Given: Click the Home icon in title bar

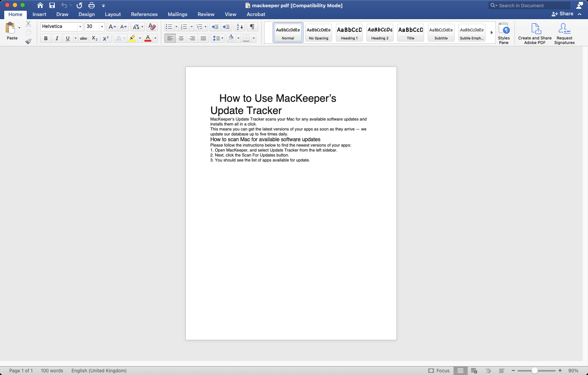Looking at the screenshot, I should tap(40, 5).
